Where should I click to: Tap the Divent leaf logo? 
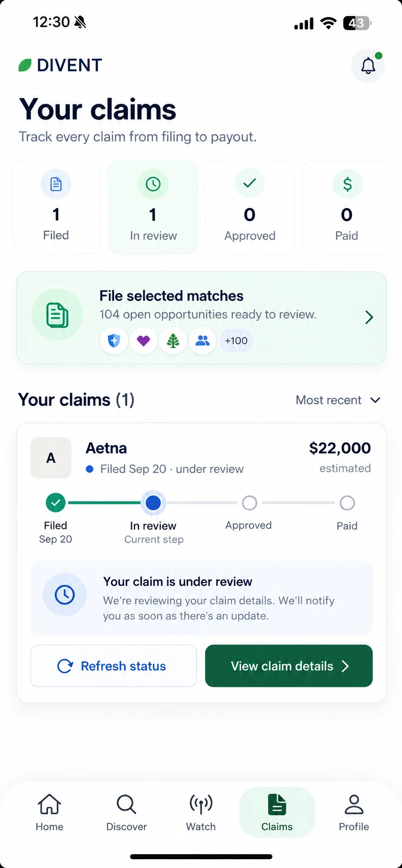click(x=25, y=65)
